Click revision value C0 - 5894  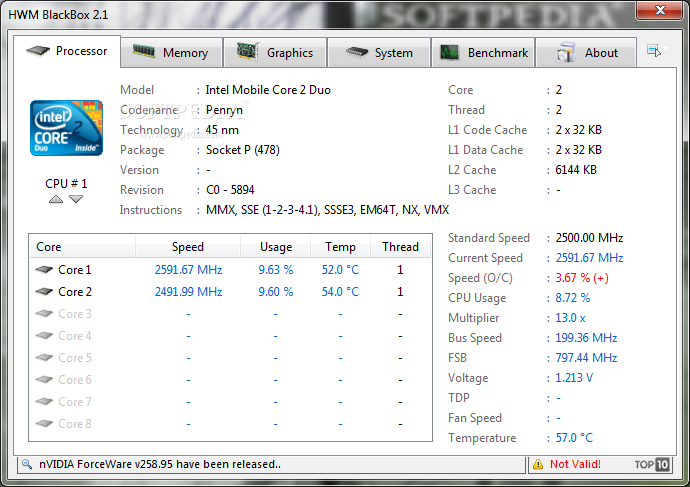coord(230,190)
